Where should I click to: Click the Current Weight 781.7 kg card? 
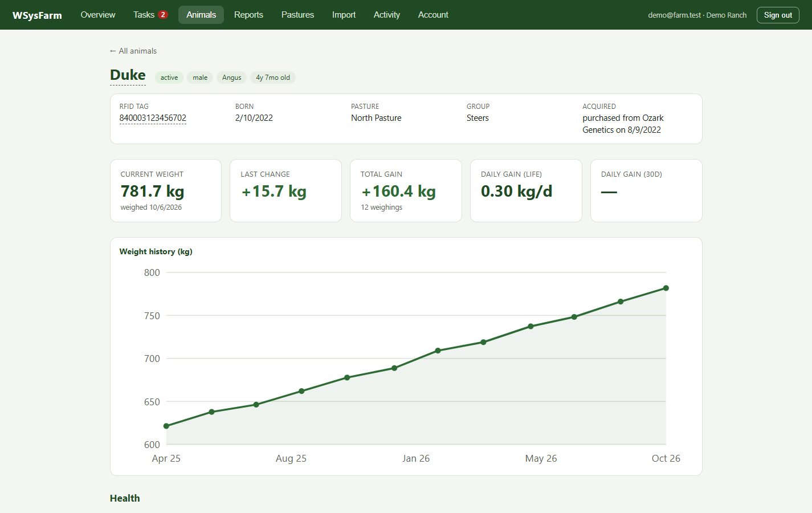pyautogui.click(x=166, y=190)
